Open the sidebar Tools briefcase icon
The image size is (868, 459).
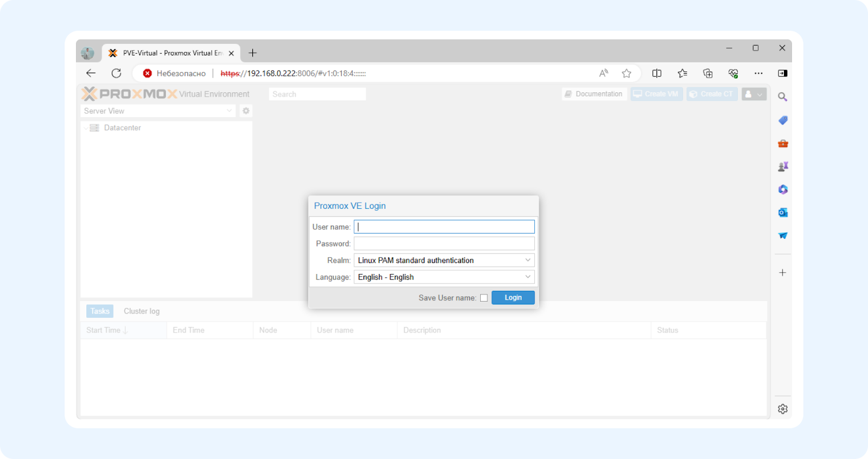[783, 143]
